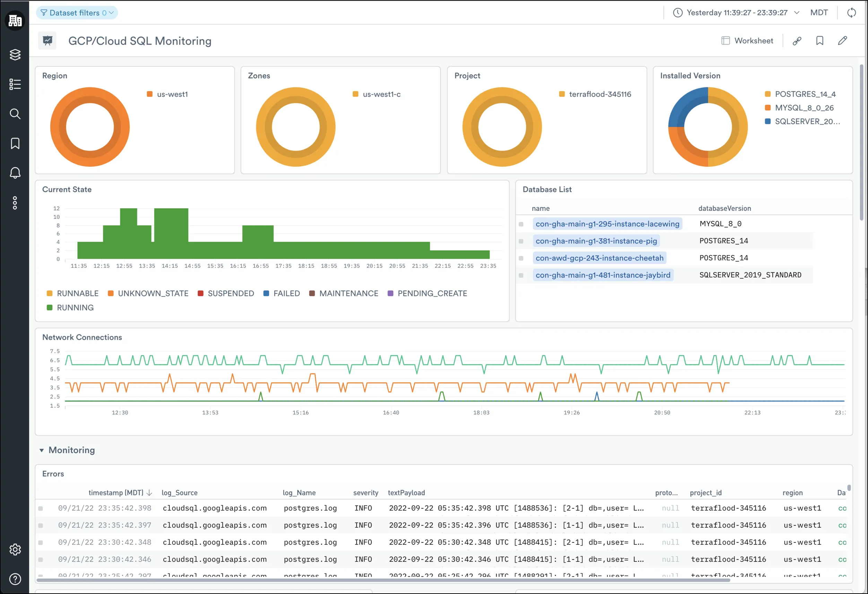The height and width of the screenshot is (594, 868).
Task: Change the MDT timezone selector
Action: [819, 13]
